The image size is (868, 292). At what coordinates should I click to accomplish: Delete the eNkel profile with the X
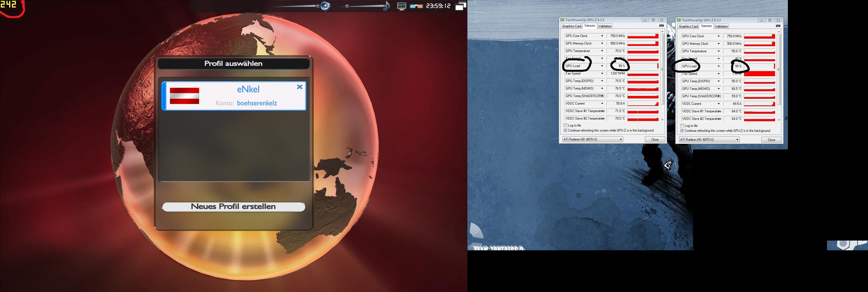click(300, 87)
